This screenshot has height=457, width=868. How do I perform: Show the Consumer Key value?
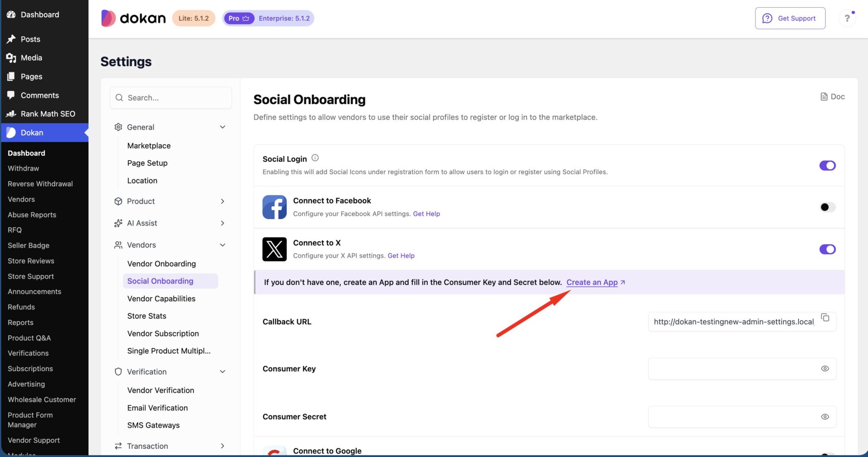tap(825, 369)
